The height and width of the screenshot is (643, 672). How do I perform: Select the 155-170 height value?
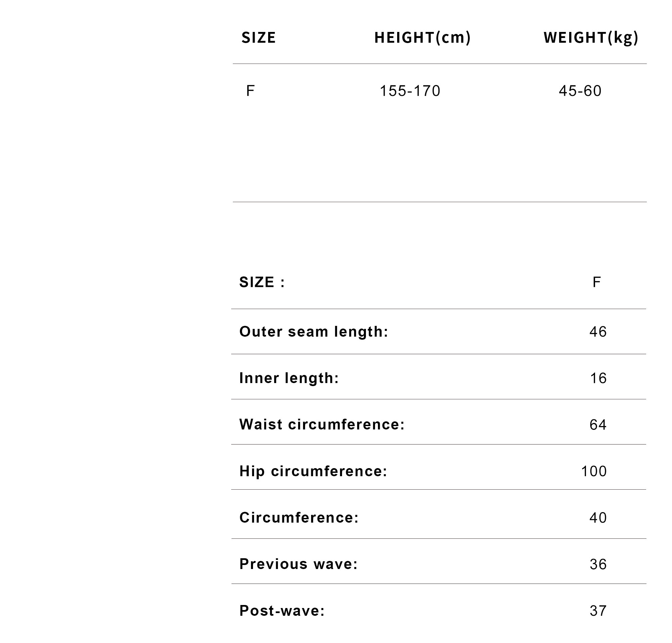[x=410, y=91]
